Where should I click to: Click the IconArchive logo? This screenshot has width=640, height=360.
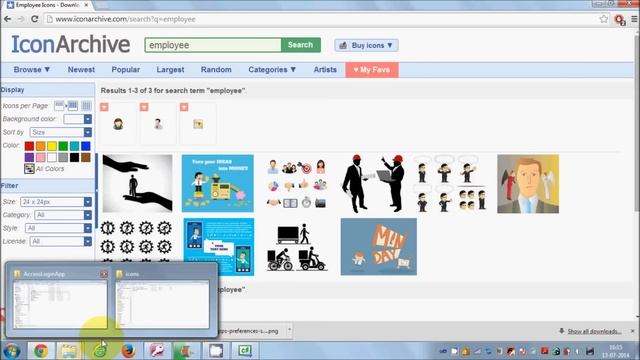pos(71,44)
